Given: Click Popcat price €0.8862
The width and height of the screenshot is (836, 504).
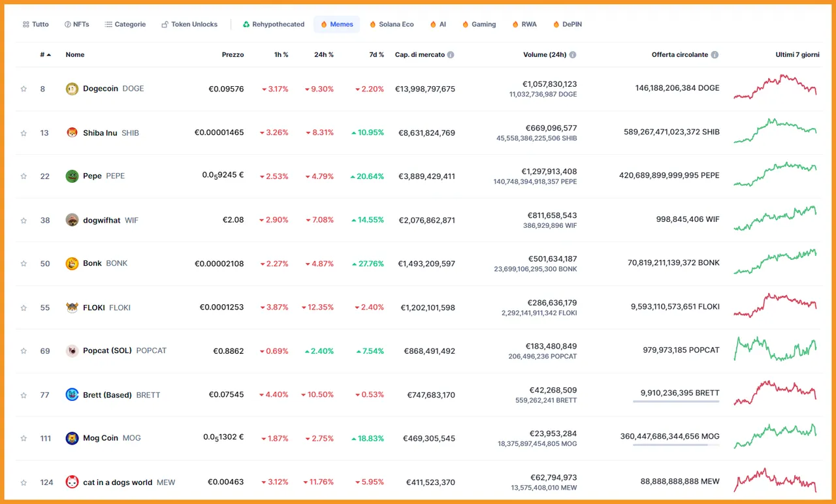Looking at the screenshot, I should [x=229, y=351].
